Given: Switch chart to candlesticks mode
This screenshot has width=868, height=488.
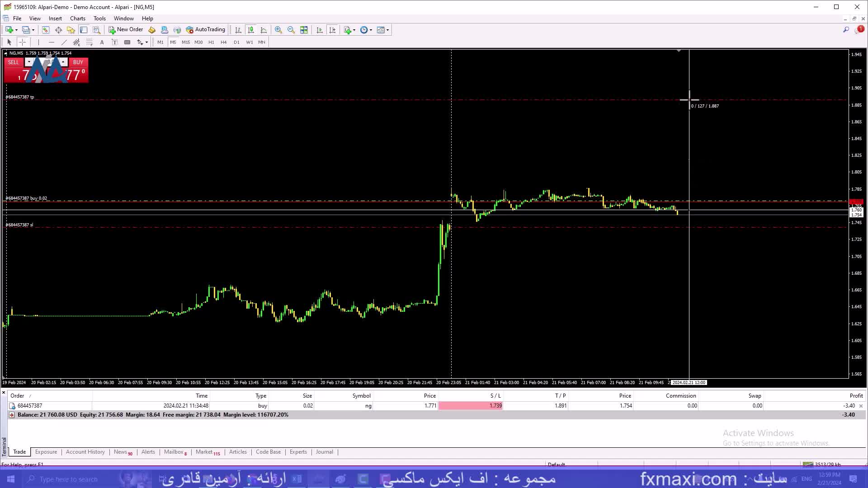Looking at the screenshot, I should tap(251, 30).
